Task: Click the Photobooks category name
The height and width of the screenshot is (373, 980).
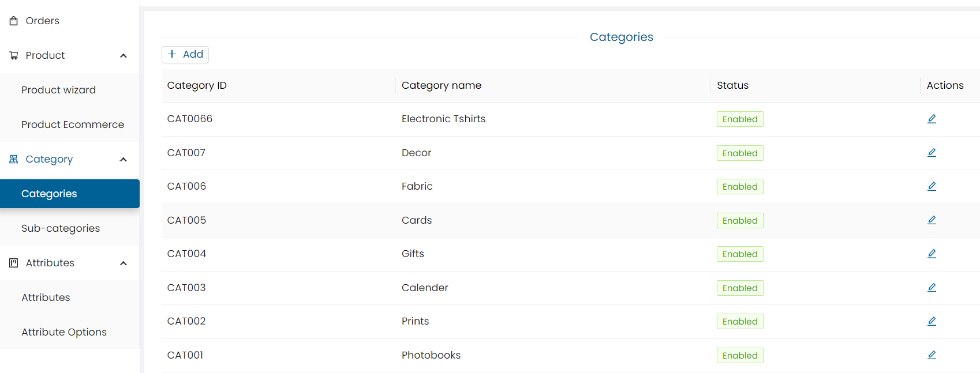Action: tap(431, 355)
